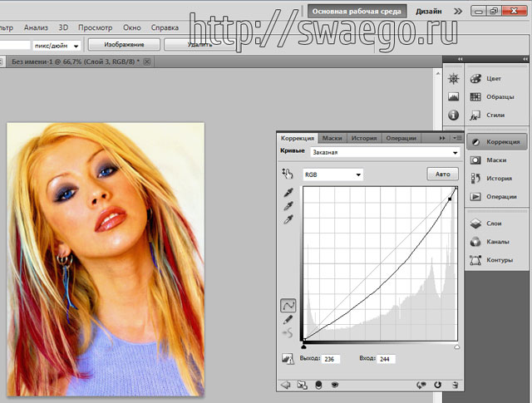The image size is (532, 403).
Task: Open the Справка menu
Action: (165, 27)
